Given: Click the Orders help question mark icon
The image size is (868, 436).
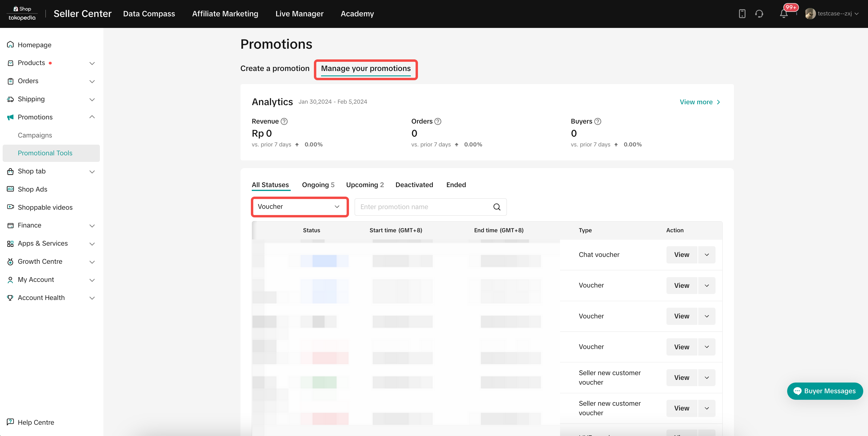Looking at the screenshot, I should point(438,121).
